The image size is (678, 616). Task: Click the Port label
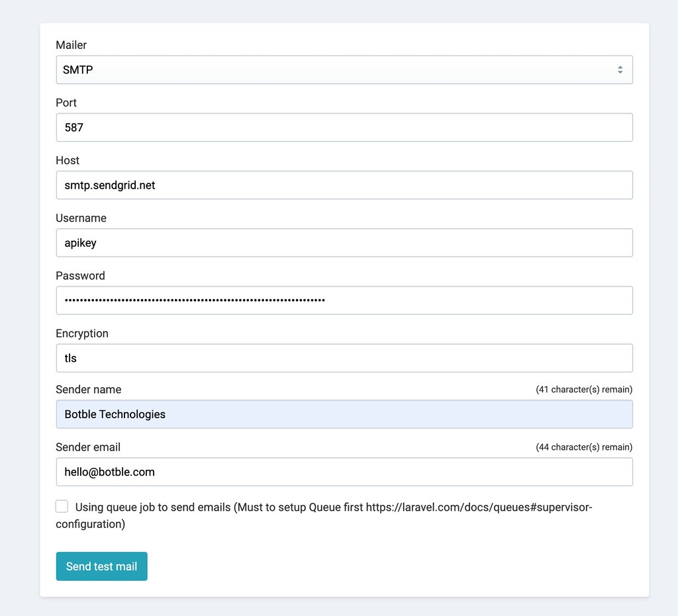66,103
